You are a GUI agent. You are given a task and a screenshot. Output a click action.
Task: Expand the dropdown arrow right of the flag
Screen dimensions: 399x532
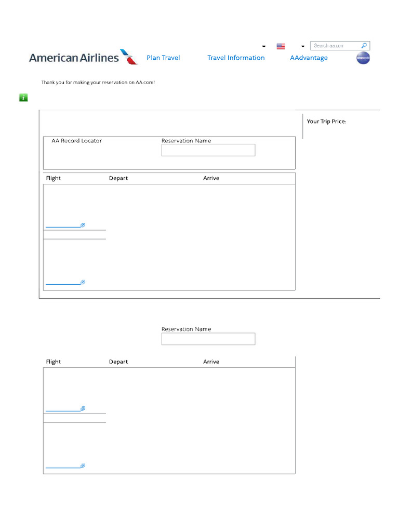303,46
